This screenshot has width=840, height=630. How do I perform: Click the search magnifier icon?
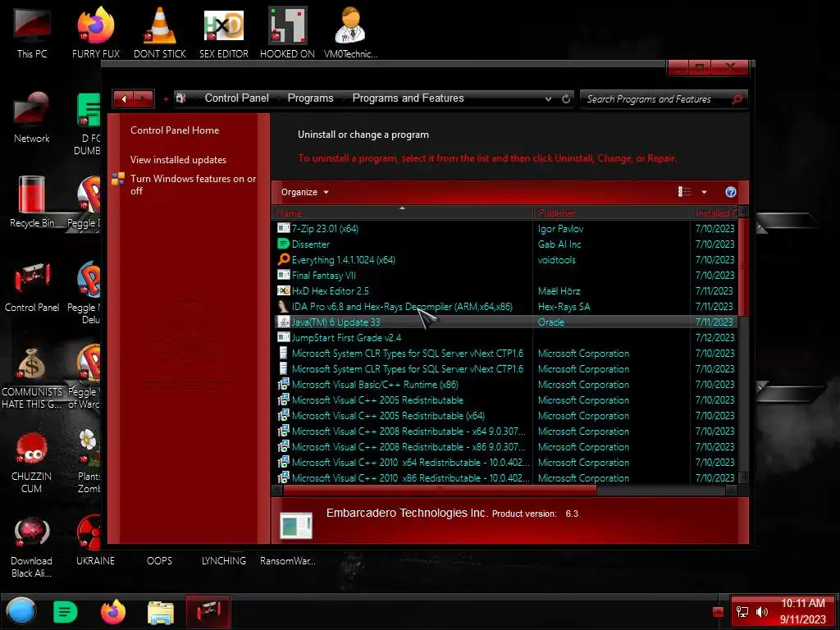point(737,98)
